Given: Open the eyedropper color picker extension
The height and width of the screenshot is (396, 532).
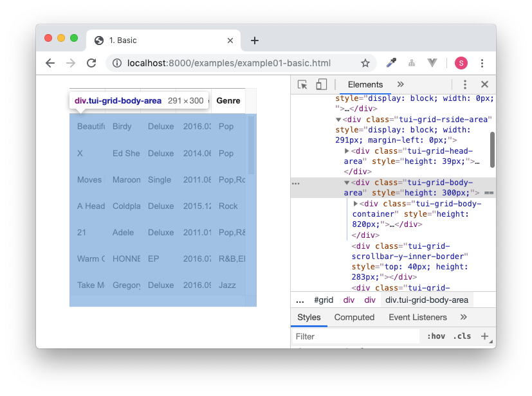Looking at the screenshot, I should pyautogui.click(x=391, y=63).
